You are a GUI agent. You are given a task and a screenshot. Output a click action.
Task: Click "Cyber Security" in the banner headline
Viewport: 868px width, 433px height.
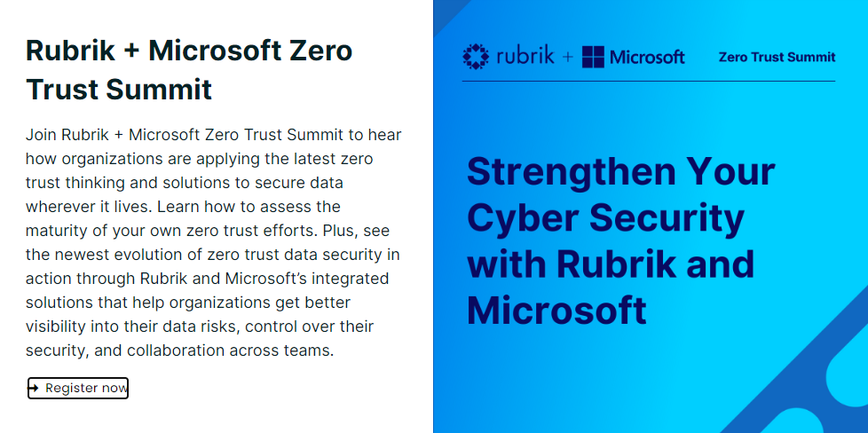coord(605,217)
